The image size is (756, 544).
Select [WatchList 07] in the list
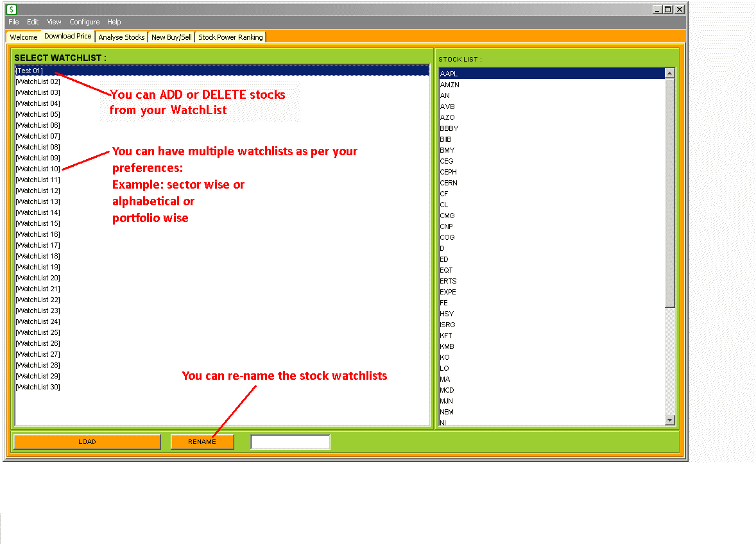coord(222,137)
